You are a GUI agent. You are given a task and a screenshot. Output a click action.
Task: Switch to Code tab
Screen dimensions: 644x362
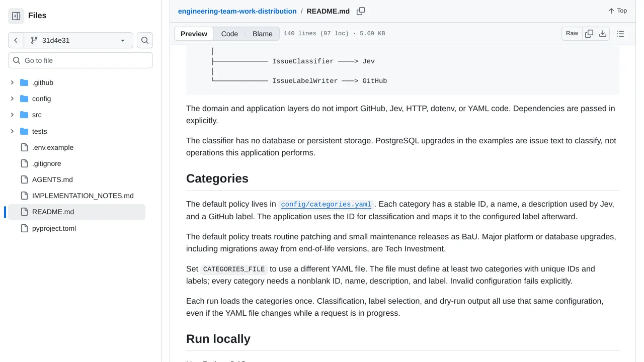point(229,34)
